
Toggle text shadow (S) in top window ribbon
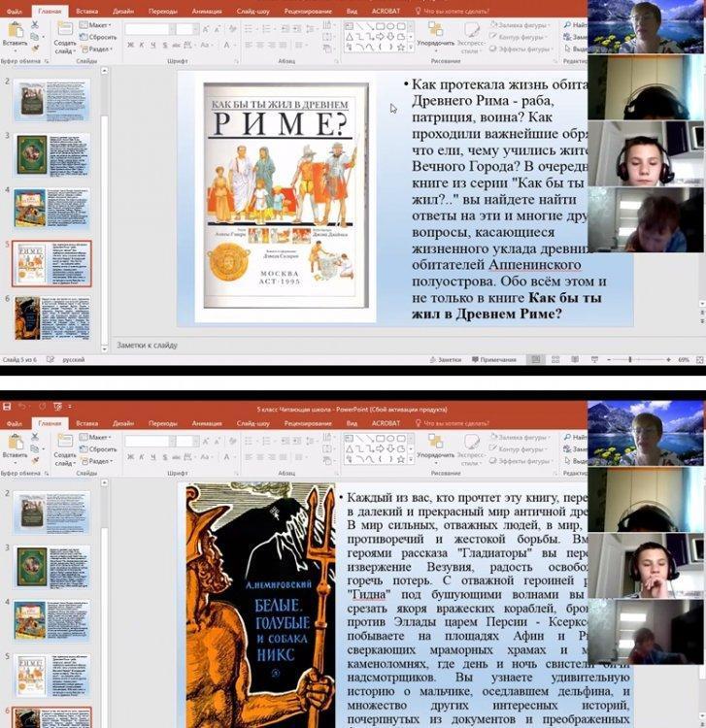(165, 45)
